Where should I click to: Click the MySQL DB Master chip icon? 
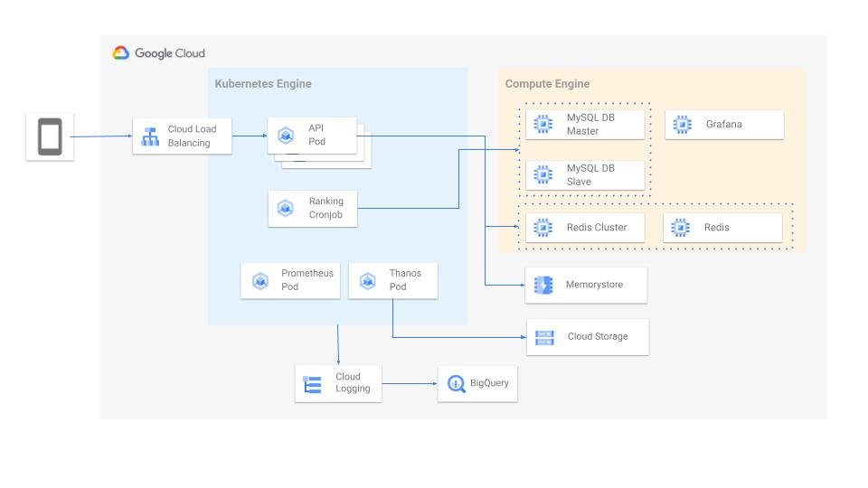coord(543,124)
